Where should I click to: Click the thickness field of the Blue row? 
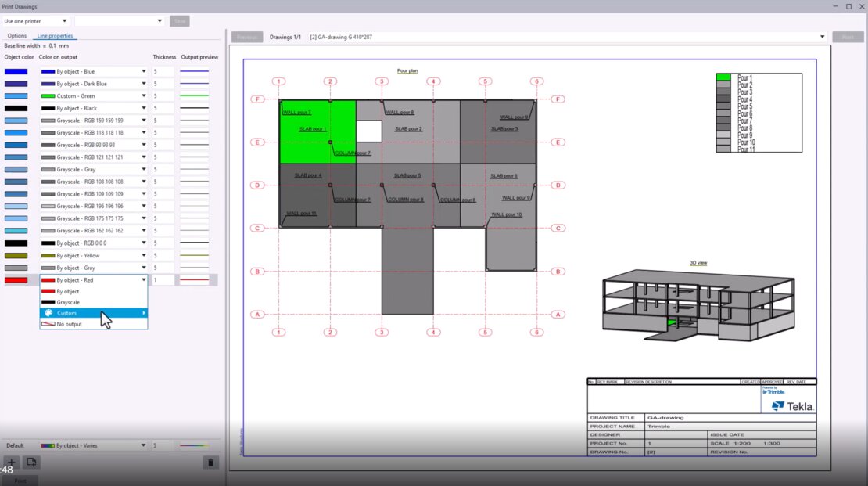(163, 71)
